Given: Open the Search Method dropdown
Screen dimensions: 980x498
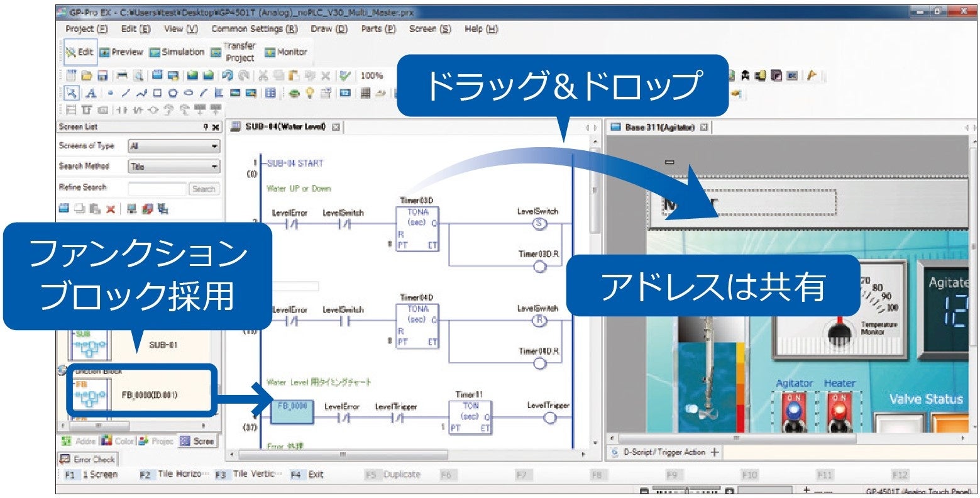Looking at the screenshot, I should coord(173,167).
